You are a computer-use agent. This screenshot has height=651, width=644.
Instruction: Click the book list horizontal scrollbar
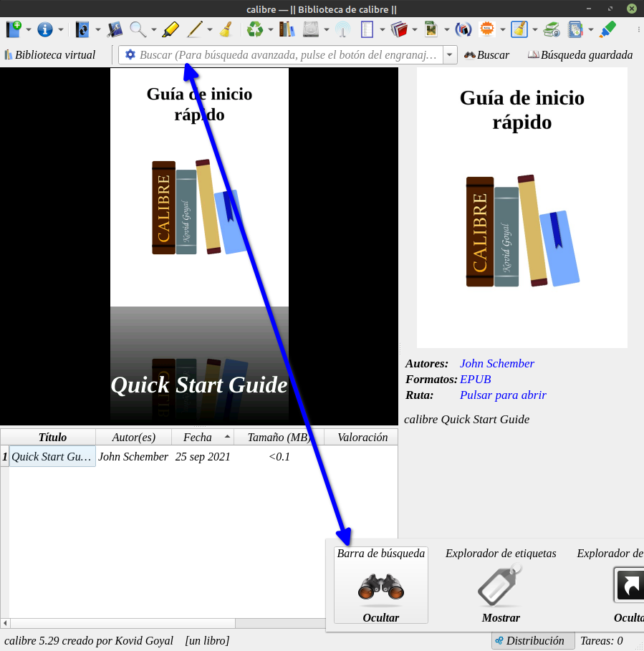click(123, 623)
